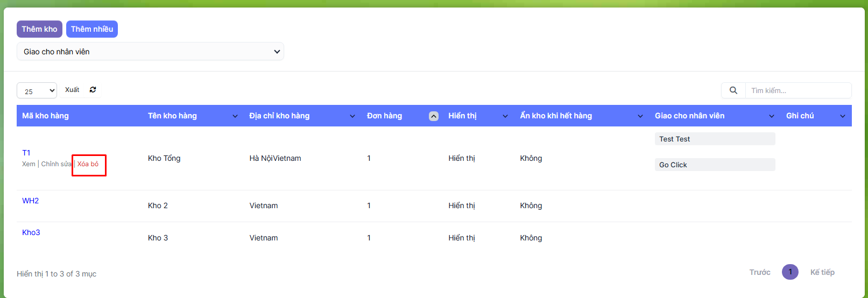Viewport: 868px width, 298px height.
Task: Click Xóa bỏ link for warehouse T1
Action: pyautogui.click(x=88, y=164)
